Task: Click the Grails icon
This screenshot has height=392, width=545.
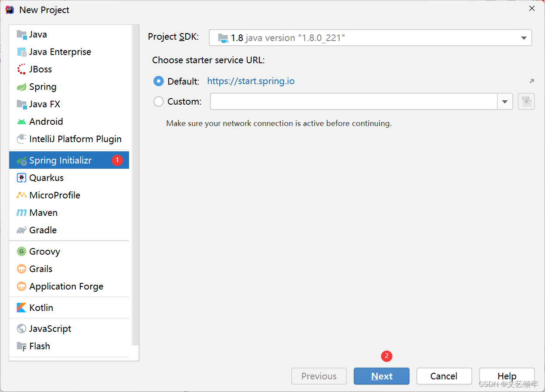Action: click(x=21, y=269)
